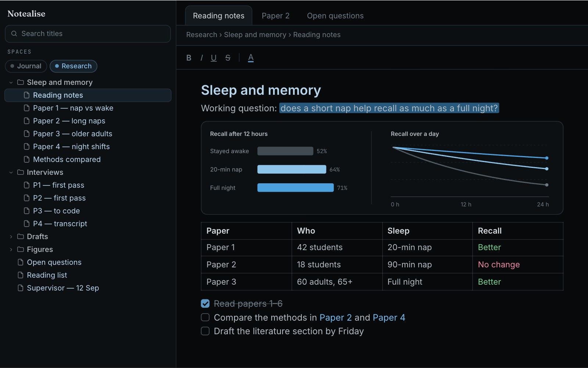This screenshot has width=588, height=368.
Task: Open P4 — transcript note
Action: (88, 224)
